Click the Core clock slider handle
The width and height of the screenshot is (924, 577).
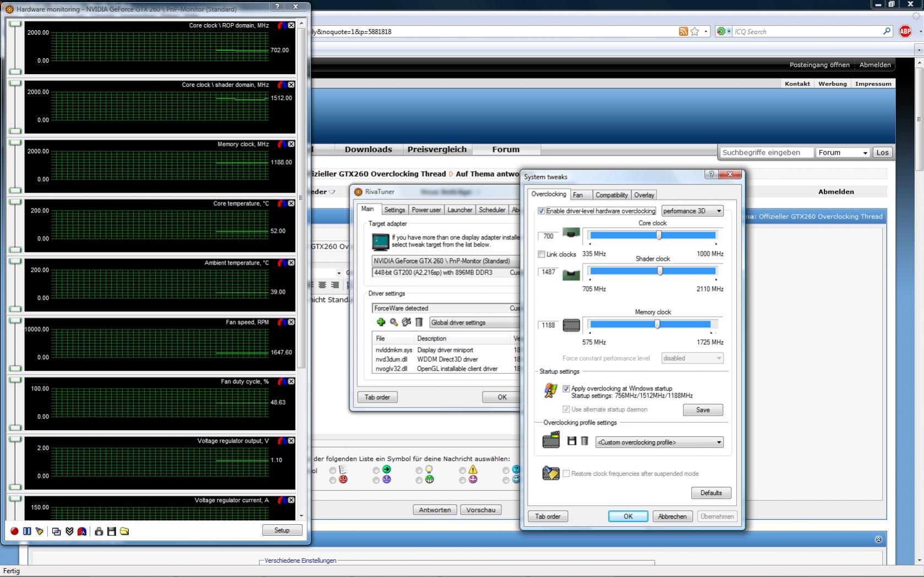click(x=659, y=235)
